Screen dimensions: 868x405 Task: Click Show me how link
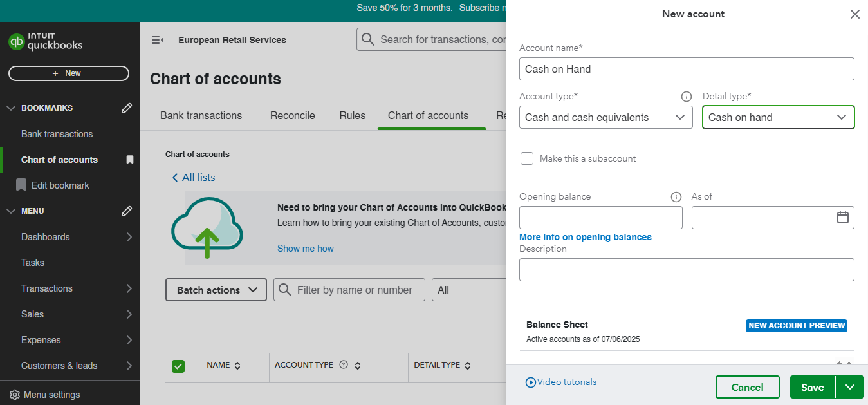point(306,249)
